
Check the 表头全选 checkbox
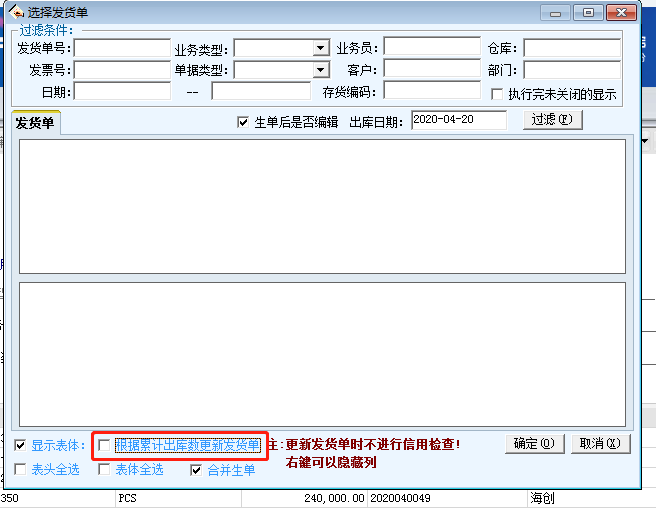tap(20, 469)
